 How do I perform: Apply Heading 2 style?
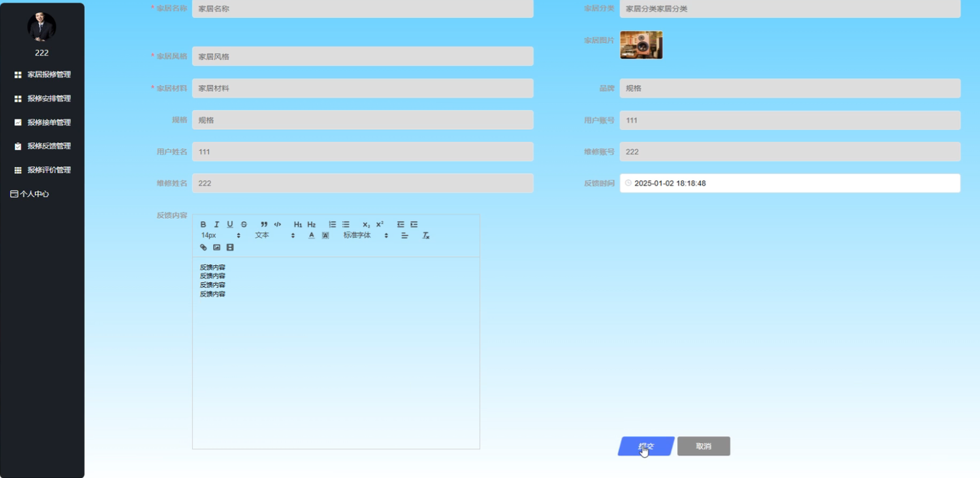pos(311,224)
